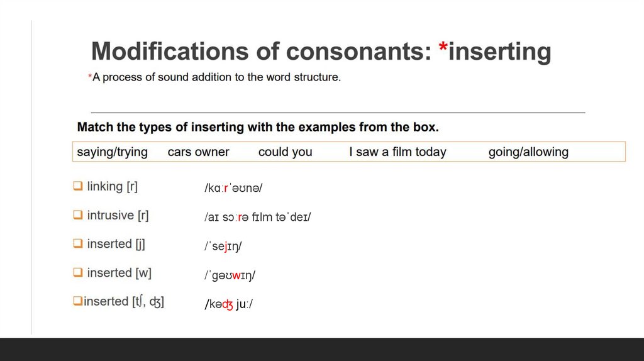
Task: Pick the 'going/allowing' example
Action: click(528, 152)
